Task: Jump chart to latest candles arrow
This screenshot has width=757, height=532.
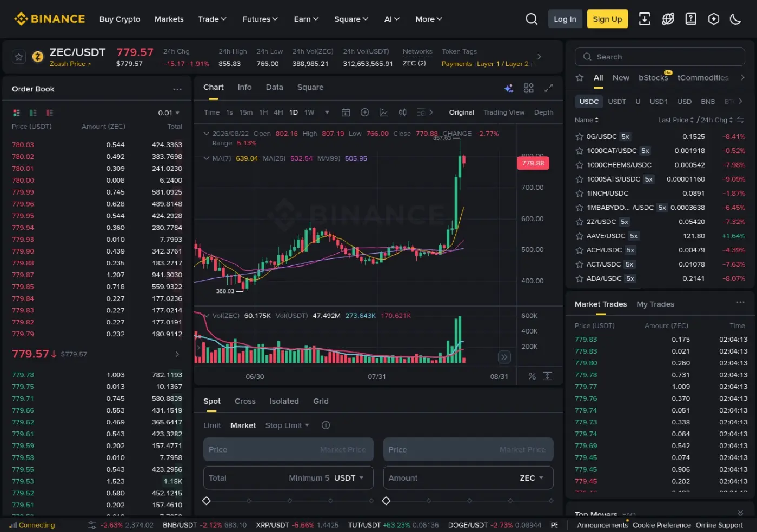Action: 504,357
